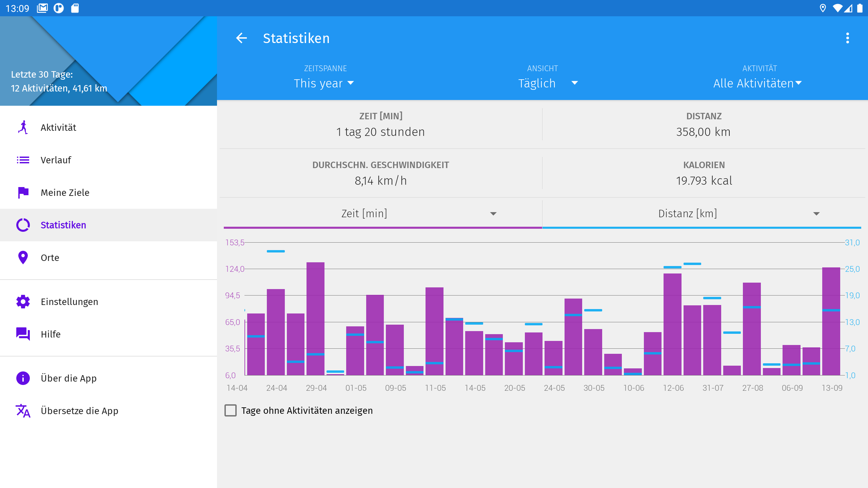The height and width of the screenshot is (488, 868).
Task: Open Verlauf list icon in sidebar
Action: point(23,160)
